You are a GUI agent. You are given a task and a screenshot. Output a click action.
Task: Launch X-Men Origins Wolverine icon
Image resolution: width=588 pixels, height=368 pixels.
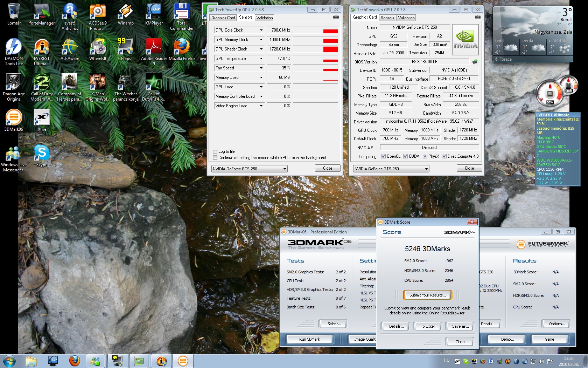pyautogui.click(x=98, y=87)
